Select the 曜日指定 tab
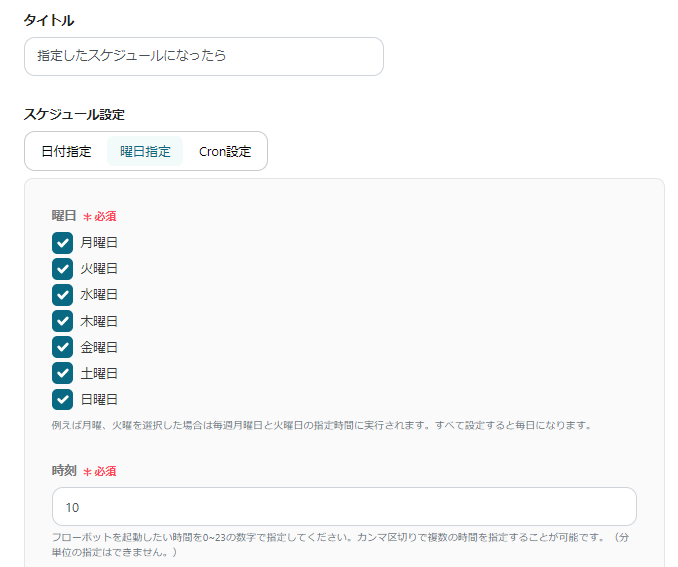Screen dimensions: 678x567 click(x=145, y=151)
